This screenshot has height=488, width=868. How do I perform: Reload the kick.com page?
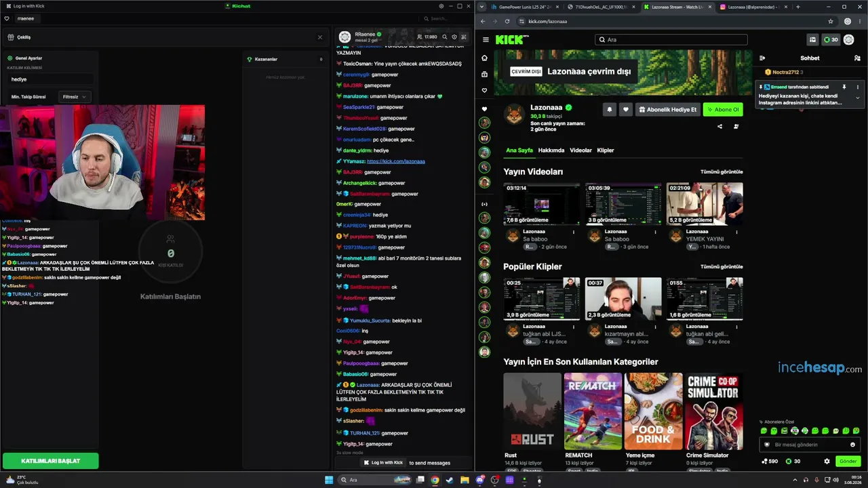[507, 21]
